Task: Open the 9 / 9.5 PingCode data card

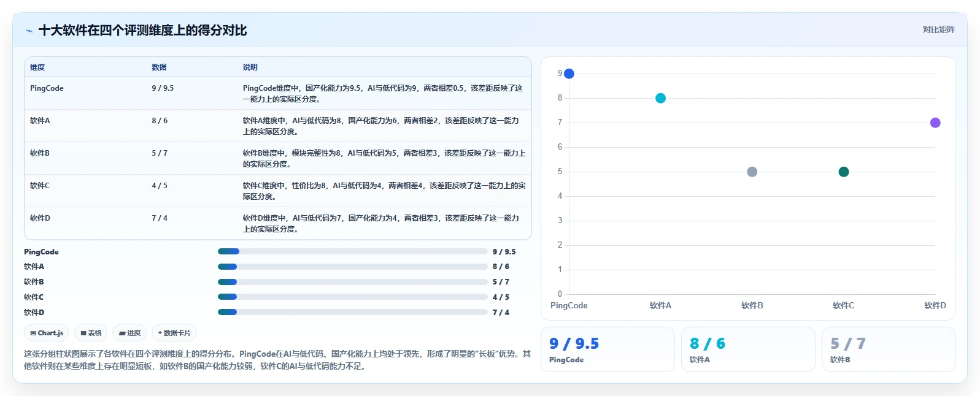Action: click(608, 349)
